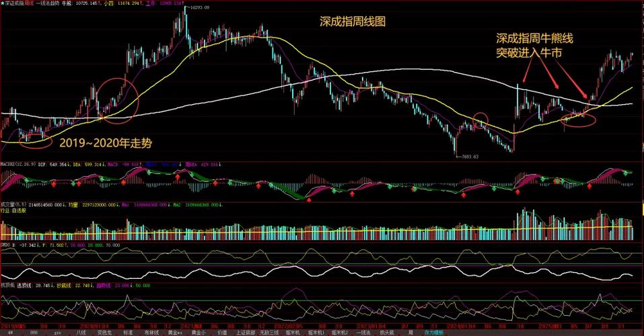The image size is (644, 336).
Task: Switch to the 一线法 template tab
Action: (363, 333)
